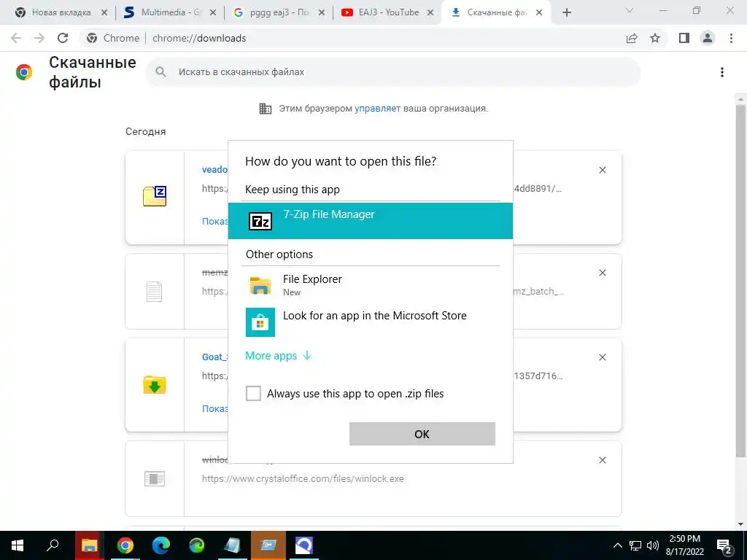Switch to pggg eaj3 Google search tab
The height and width of the screenshot is (560, 747).
tap(279, 12)
